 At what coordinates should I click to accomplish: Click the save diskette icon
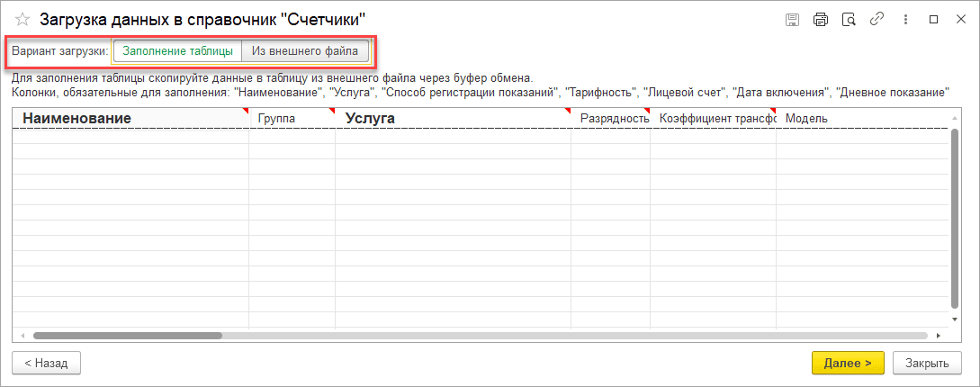click(793, 19)
